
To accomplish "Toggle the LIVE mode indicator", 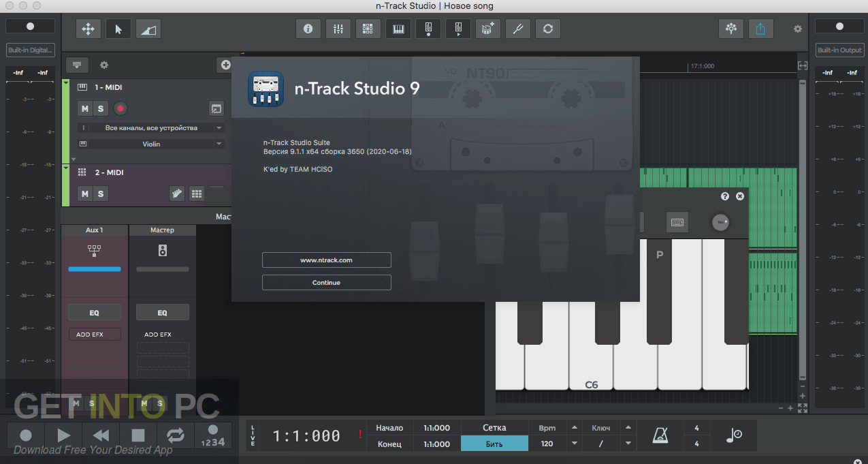I will click(x=253, y=436).
